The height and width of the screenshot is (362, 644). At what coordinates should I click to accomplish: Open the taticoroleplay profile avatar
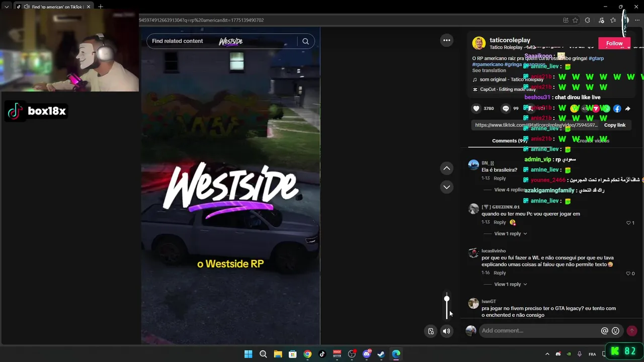tap(478, 43)
